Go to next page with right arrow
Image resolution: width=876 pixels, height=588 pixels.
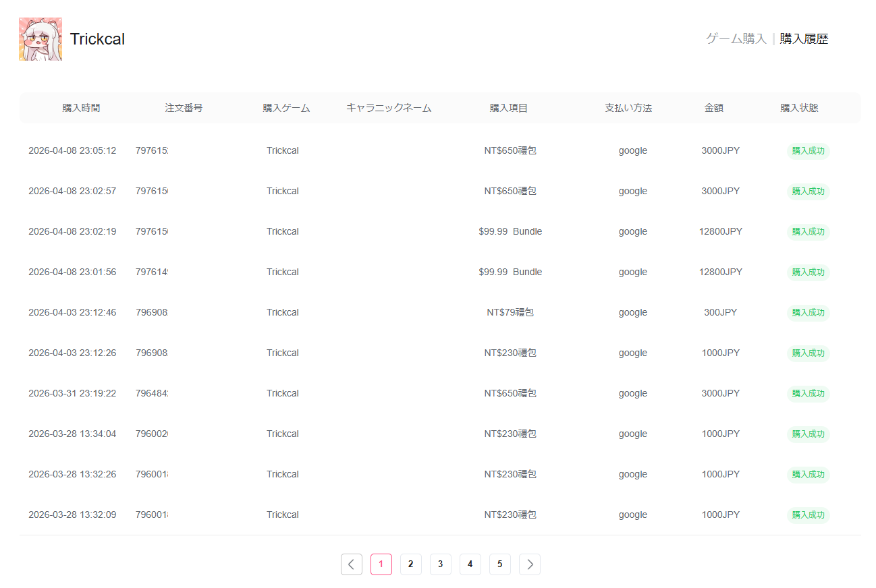tap(530, 564)
